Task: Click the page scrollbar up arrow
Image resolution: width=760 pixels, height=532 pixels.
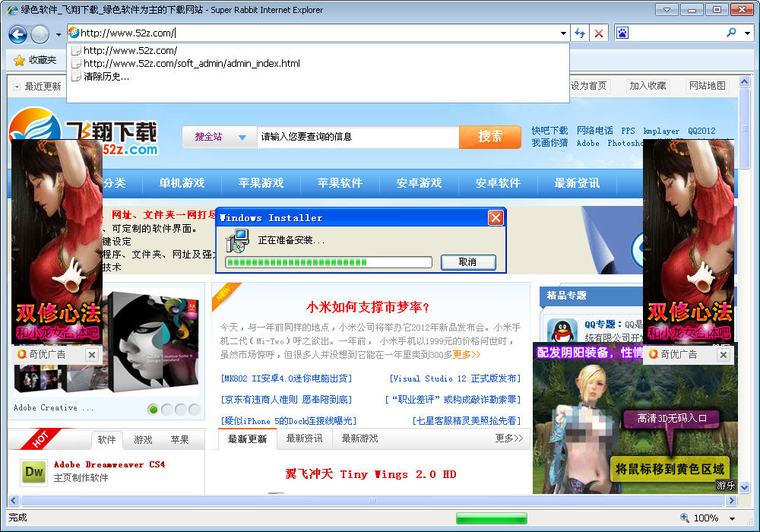Action: coord(745,81)
